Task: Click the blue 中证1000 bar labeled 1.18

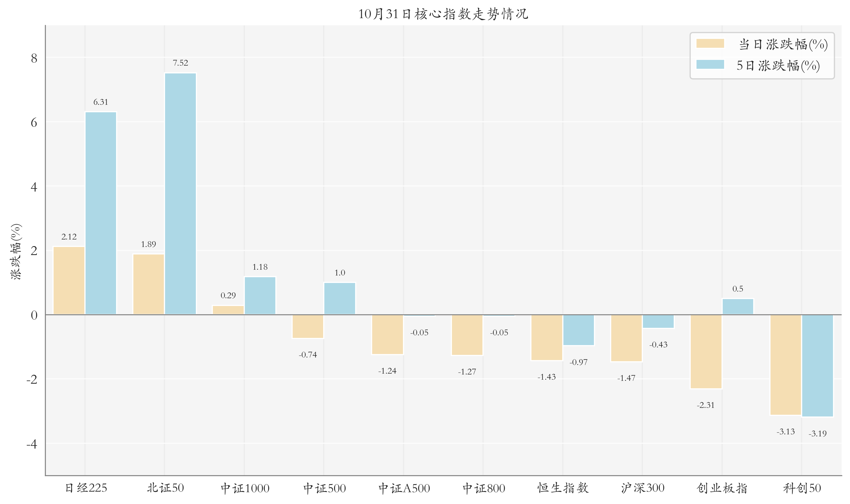Action: [x=260, y=296]
